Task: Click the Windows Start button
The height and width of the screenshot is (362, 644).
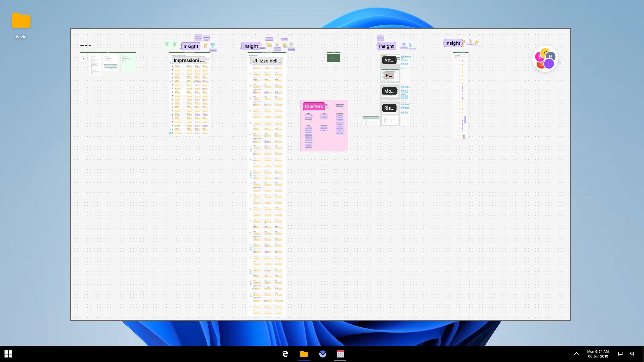Action: (8, 354)
